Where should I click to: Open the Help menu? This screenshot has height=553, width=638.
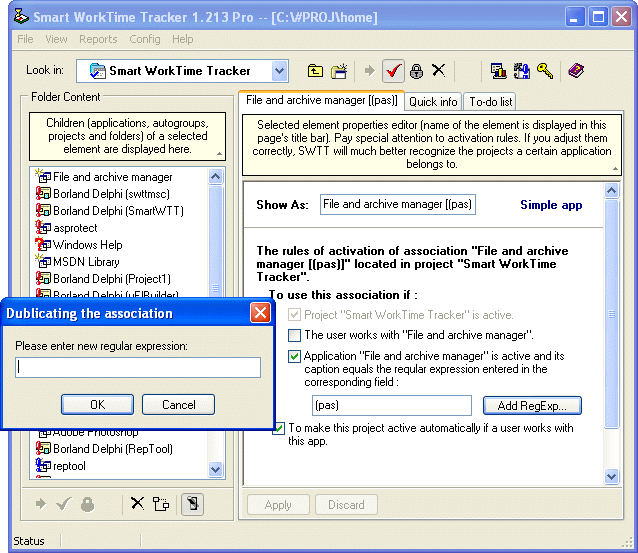(182, 39)
